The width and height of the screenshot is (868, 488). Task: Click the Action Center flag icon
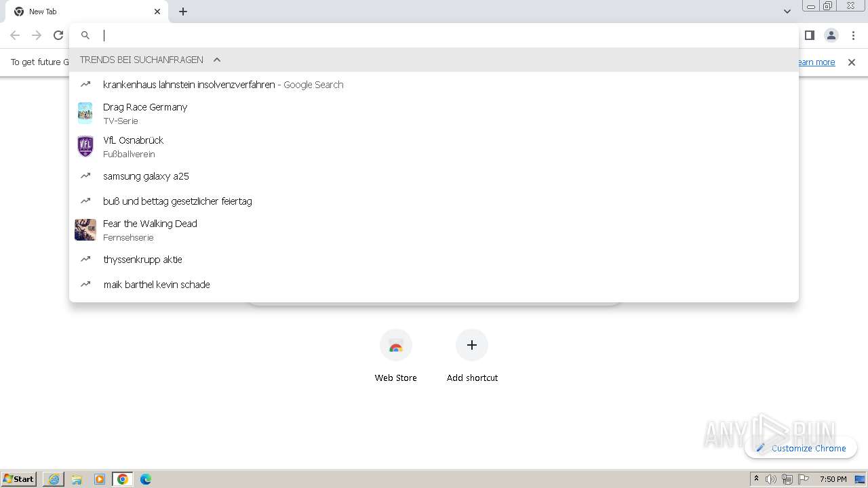[804, 479]
